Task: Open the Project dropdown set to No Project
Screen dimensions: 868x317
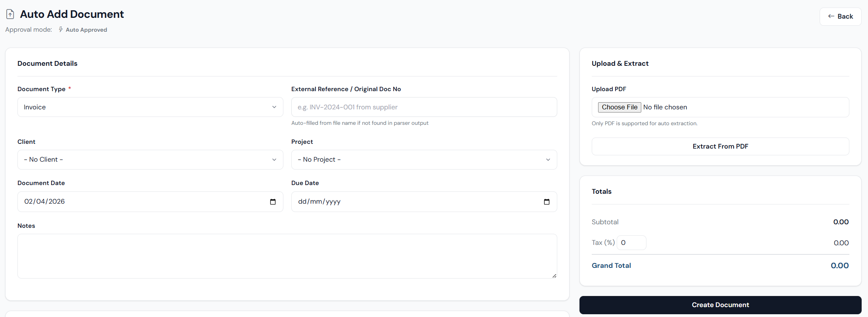Action: point(424,159)
